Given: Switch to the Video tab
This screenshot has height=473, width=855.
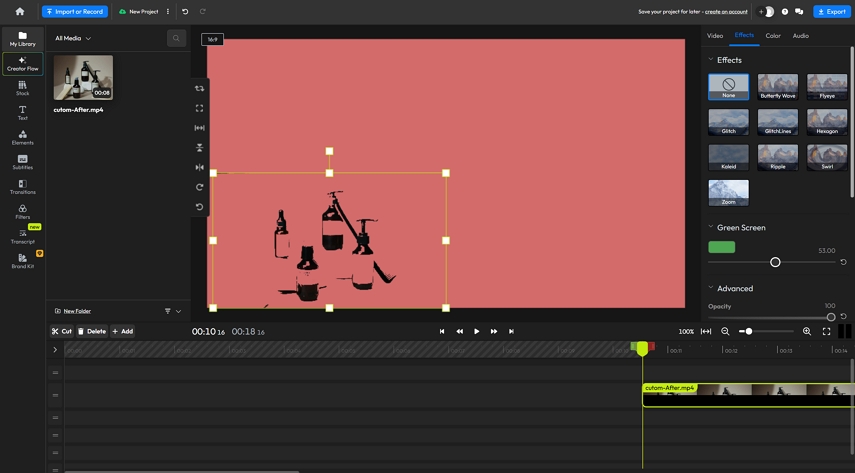Looking at the screenshot, I should (x=715, y=35).
